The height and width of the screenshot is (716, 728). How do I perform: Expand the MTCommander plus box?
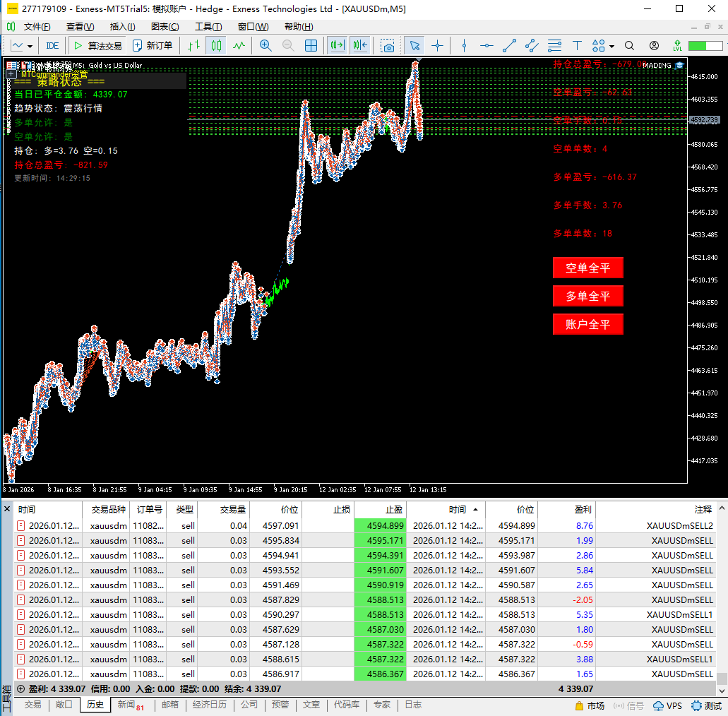coord(11,74)
